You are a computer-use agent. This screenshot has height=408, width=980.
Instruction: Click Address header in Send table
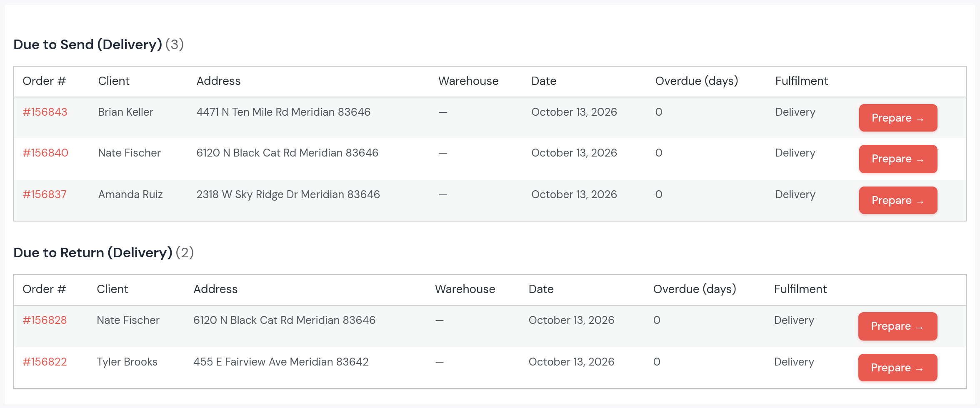coord(218,81)
